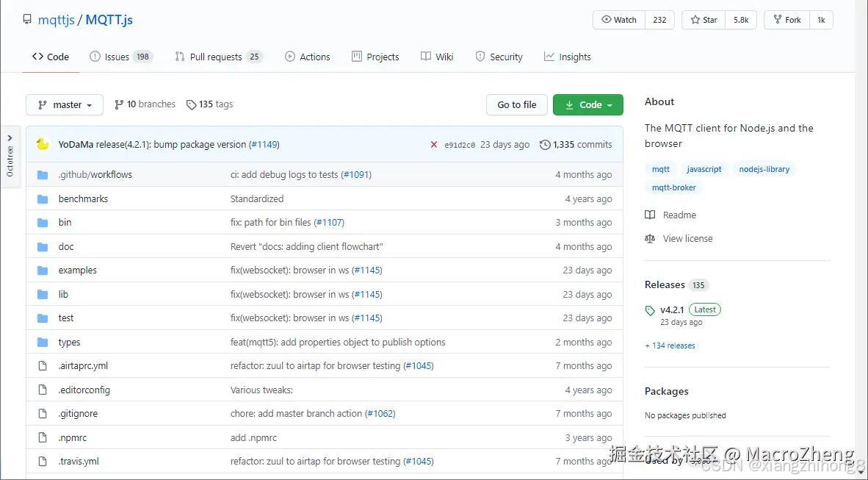Open the Actions tab
This screenshot has width=868, height=480.
[308, 56]
